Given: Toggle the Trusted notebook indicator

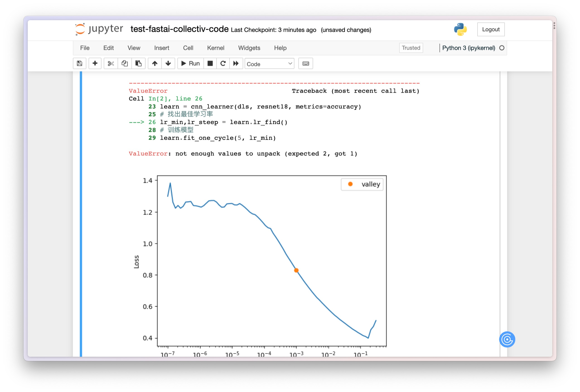Looking at the screenshot, I should 411,48.
